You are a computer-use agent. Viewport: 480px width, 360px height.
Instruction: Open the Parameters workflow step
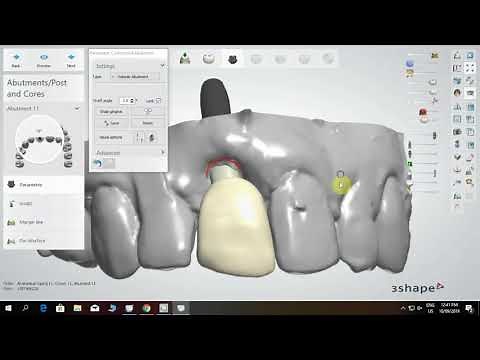tap(43, 185)
